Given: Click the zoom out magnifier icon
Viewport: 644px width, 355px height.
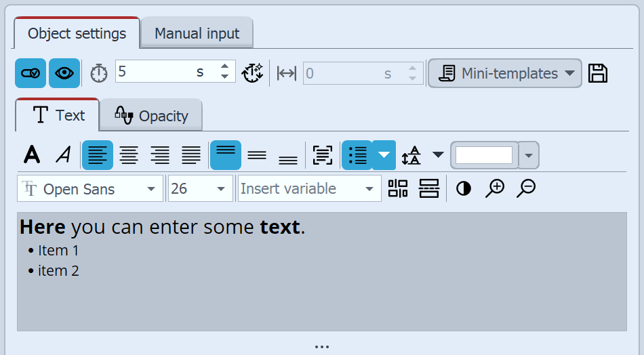Looking at the screenshot, I should click(525, 188).
